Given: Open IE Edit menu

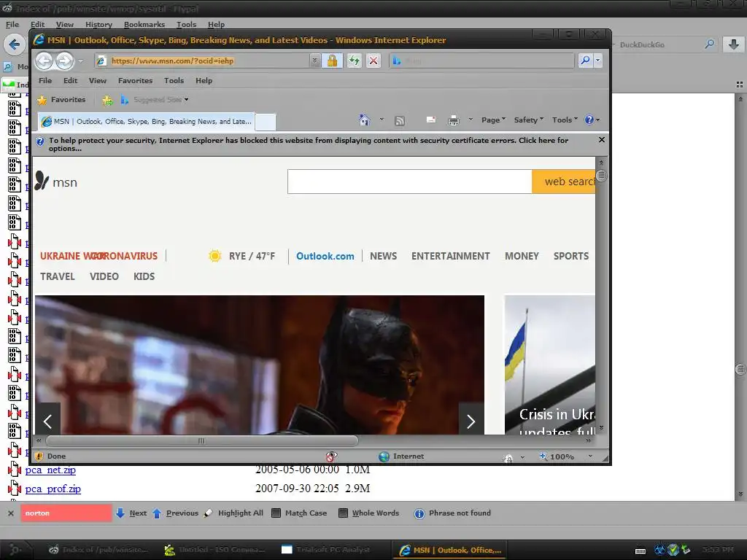Looking at the screenshot, I should tap(71, 80).
